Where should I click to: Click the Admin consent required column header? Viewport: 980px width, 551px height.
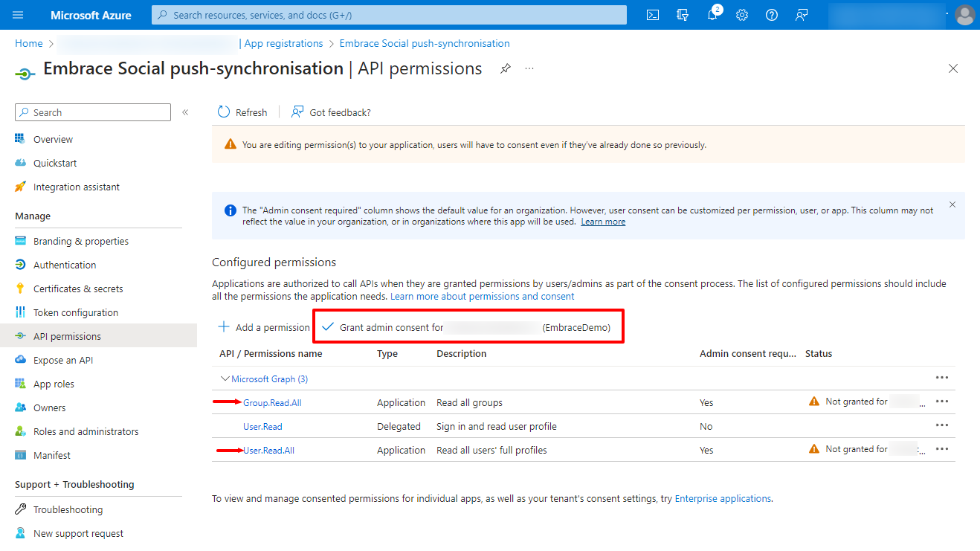(x=748, y=353)
